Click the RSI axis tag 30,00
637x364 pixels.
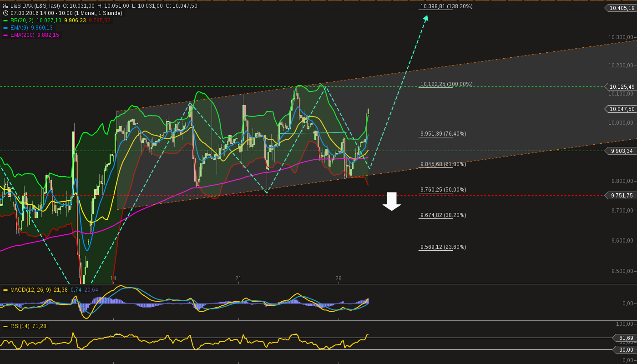tap(625, 350)
